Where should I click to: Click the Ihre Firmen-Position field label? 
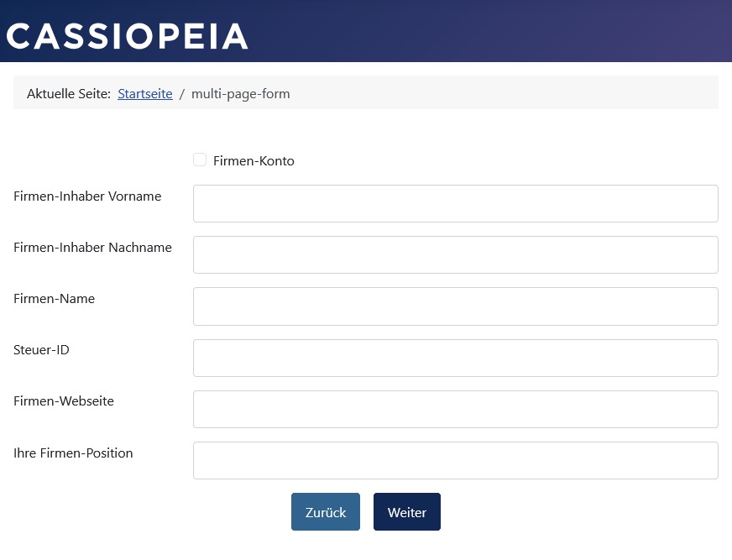(x=73, y=453)
